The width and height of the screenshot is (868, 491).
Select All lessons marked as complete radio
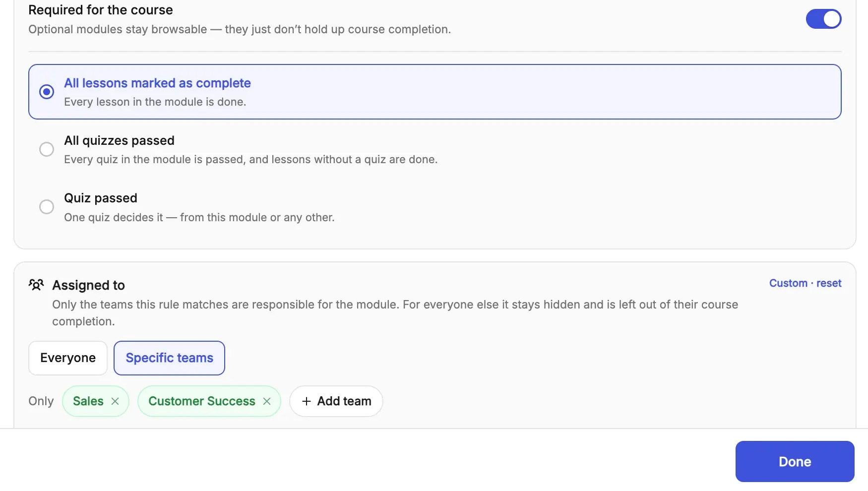[47, 92]
